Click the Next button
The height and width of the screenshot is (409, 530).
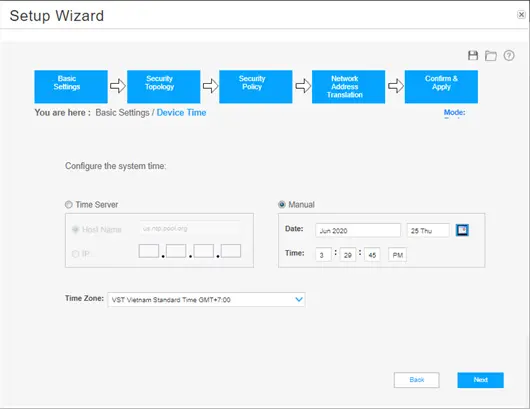(480, 380)
